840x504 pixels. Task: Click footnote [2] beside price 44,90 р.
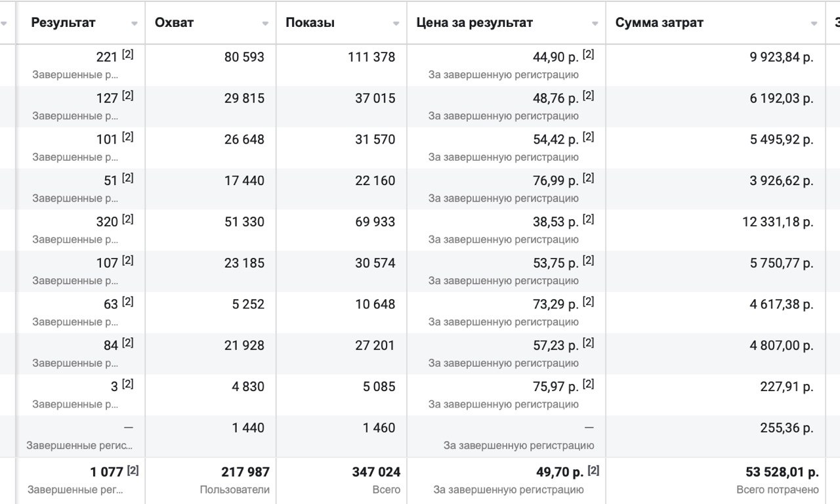tap(588, 54)
